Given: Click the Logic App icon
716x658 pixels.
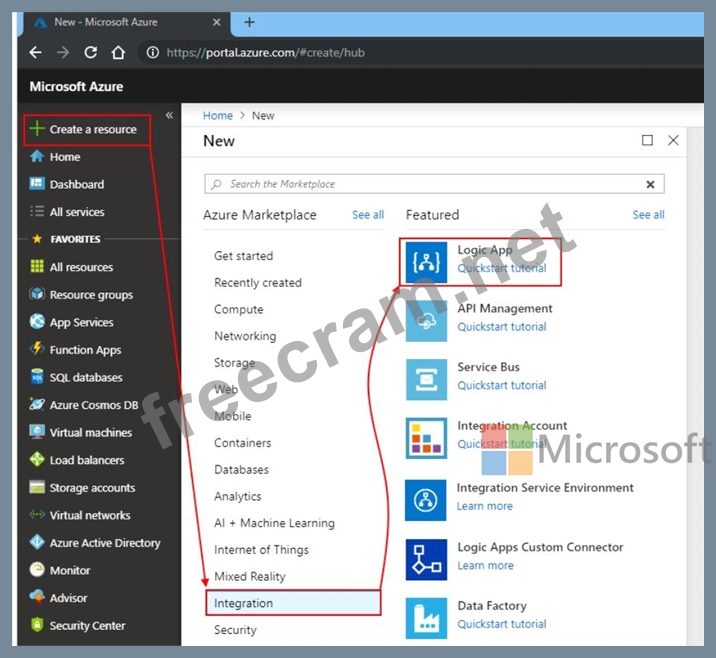Looking at the screenshot, I should (x=426, y=262).
